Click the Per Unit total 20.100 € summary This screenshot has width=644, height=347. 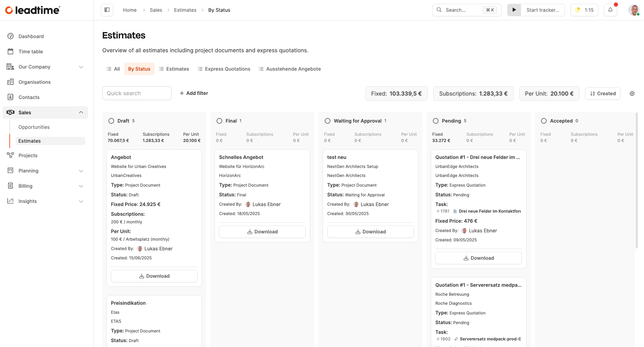point(549,94)
